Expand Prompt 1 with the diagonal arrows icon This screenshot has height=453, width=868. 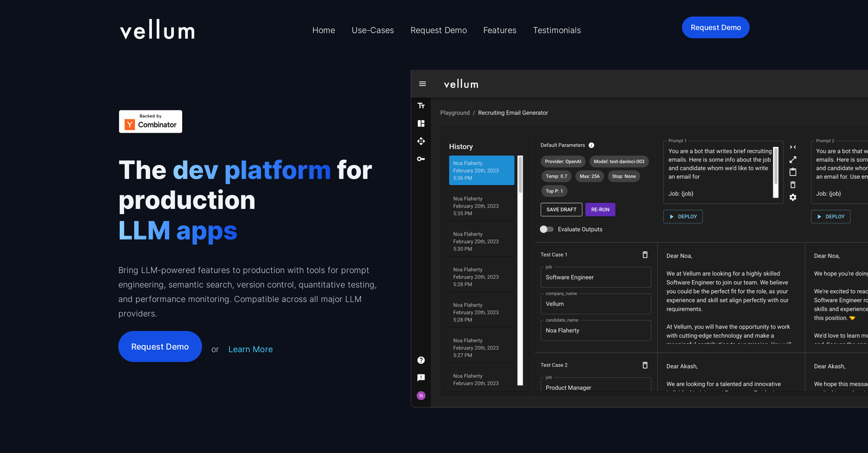(793, 159)
